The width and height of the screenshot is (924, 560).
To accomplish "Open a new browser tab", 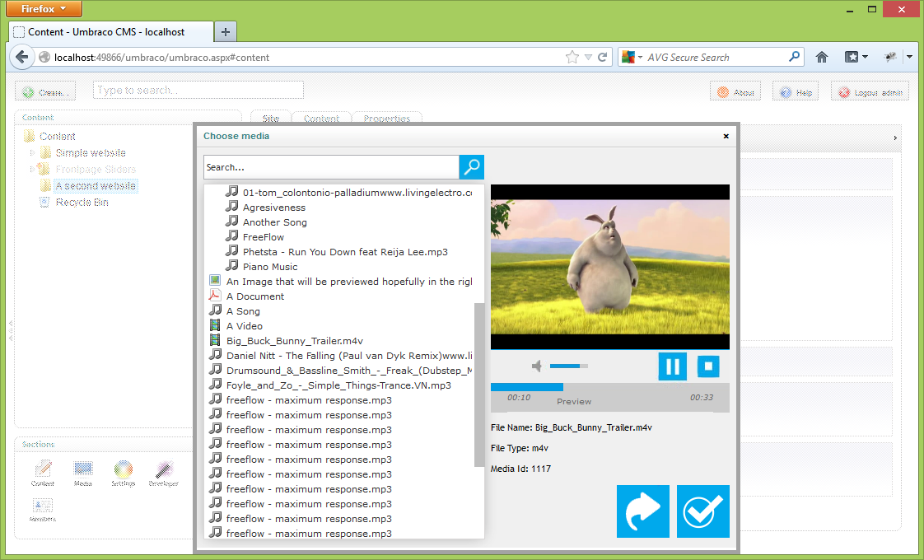I will pyautogui.click(x=225, y=32).
